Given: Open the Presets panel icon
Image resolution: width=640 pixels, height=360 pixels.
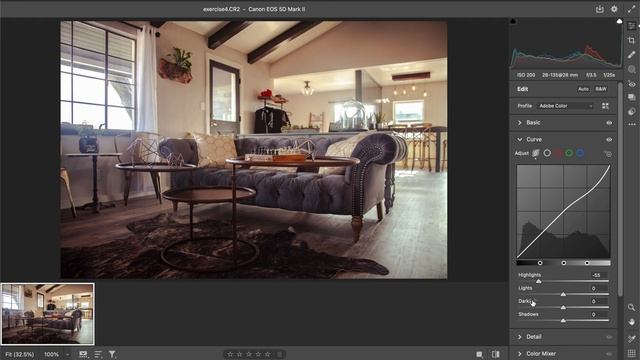Looking at the screenshot, I should point(631,111).
